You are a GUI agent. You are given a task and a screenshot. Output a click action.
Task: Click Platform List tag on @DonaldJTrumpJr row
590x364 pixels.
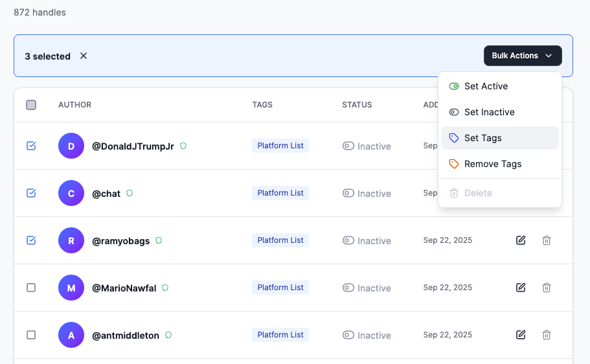[x=280, y=146]
